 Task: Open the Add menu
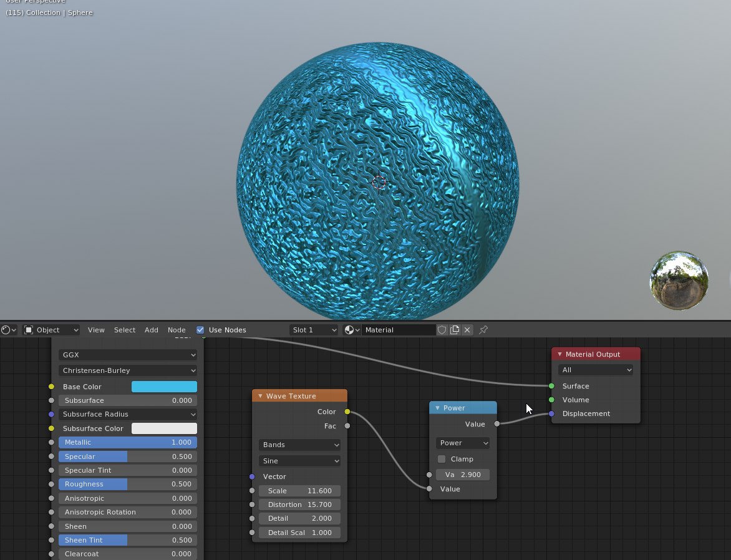(151, 330)
